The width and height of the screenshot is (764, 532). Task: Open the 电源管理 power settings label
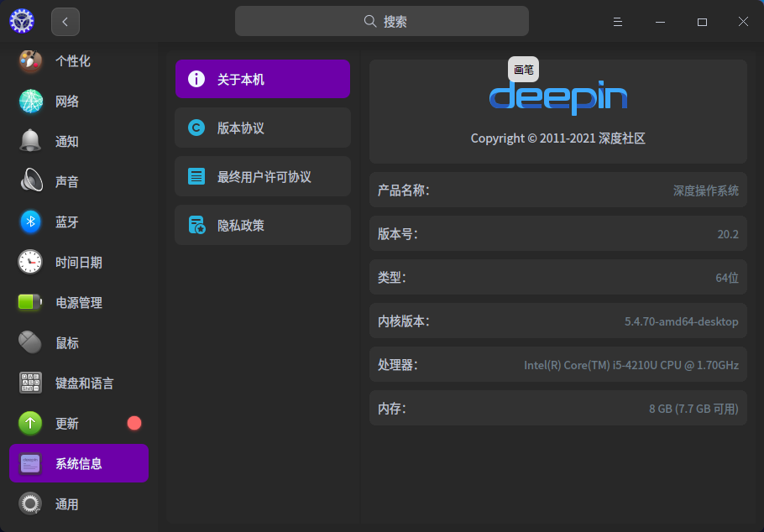[79, 303]
